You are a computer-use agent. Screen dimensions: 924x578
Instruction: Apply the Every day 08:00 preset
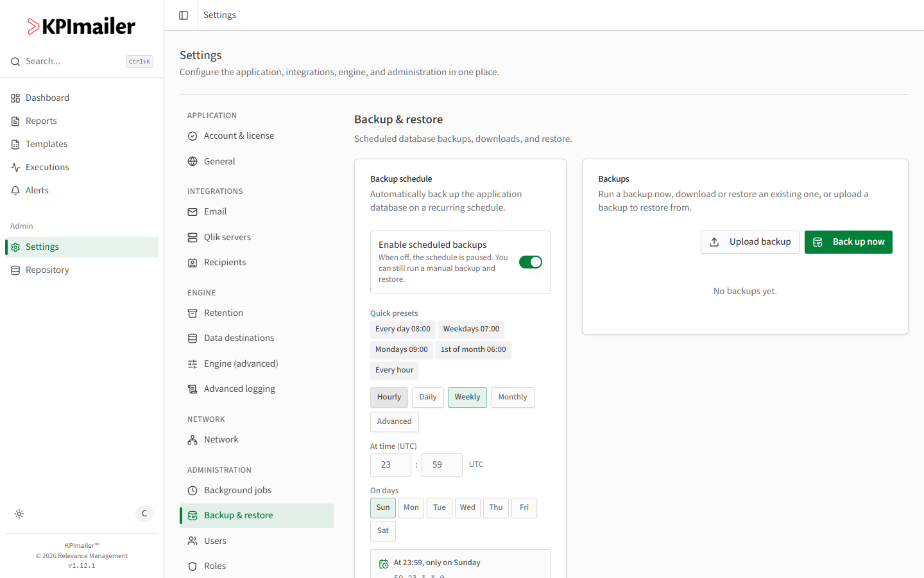tap(403, 329)
